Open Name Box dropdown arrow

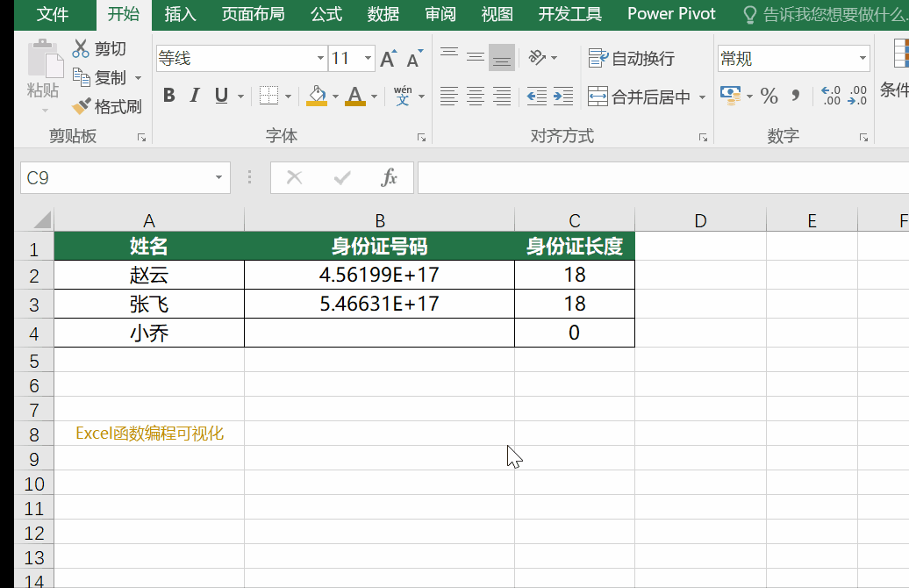tap(218, 177)
